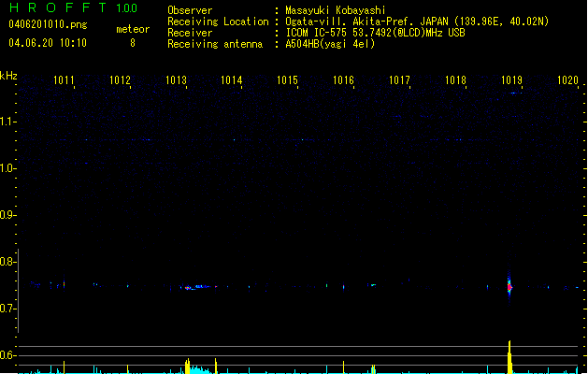The width and height of the screenshot is (588, 374).
Task: Click the 1016 time axis label
Action: pos(343,80)
